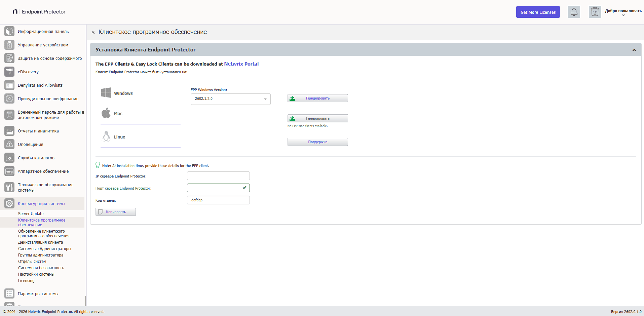Click the Копировать button
The width and height of the screenshot is (644, 316).
(x=116, y=212)
